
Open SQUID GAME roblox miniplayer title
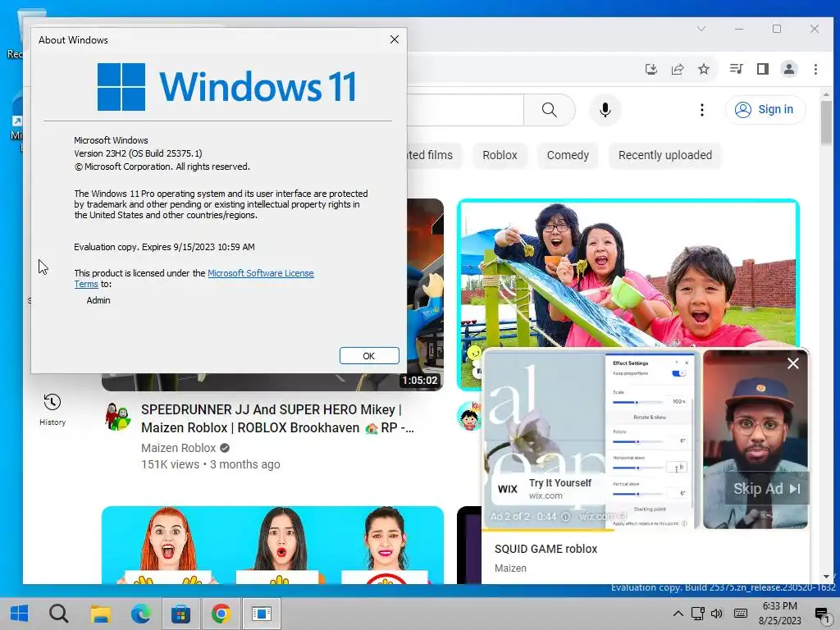546,549
